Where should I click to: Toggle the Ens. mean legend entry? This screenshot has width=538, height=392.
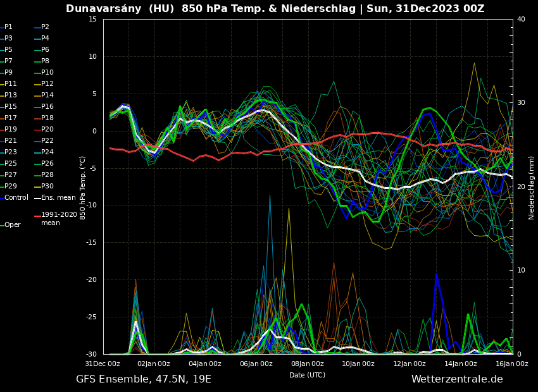click(58, 198)
